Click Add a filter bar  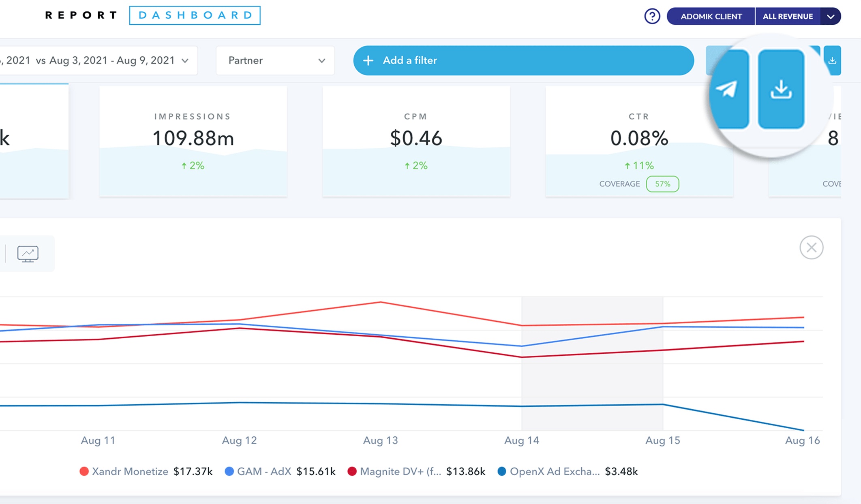click(x=523, y=60)
